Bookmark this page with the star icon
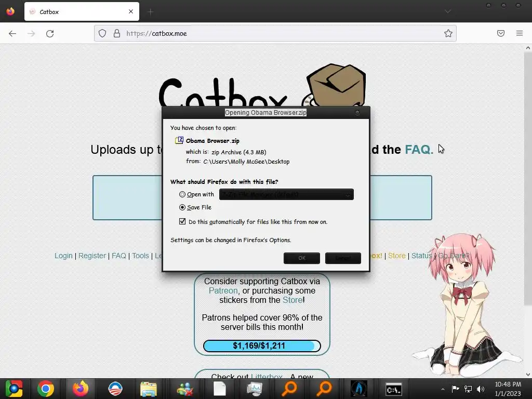Screen dimensions: 532x399 (448, 33)
